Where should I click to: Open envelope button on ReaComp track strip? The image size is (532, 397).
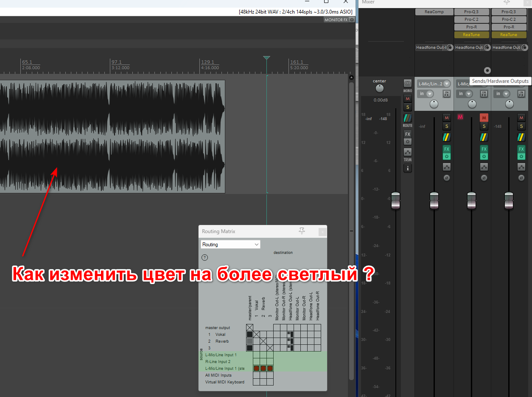click(x=446, y=167)
